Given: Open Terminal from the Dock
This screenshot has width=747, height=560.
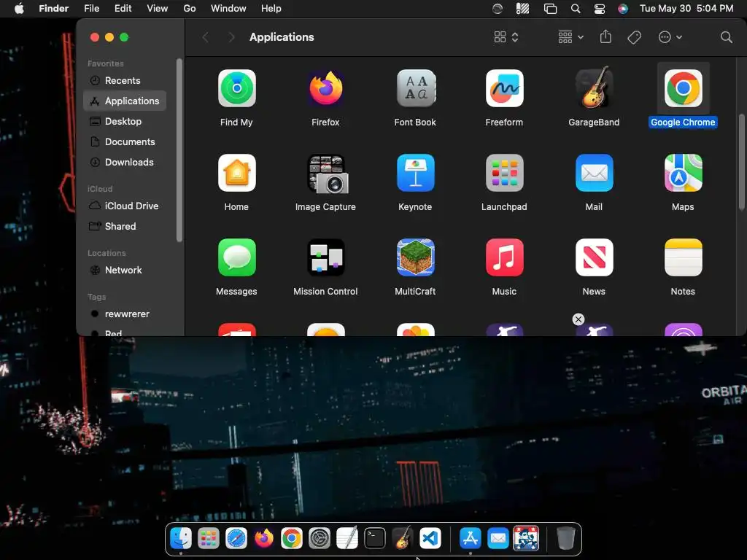Looking at the screenshot, I should point(375,539).
